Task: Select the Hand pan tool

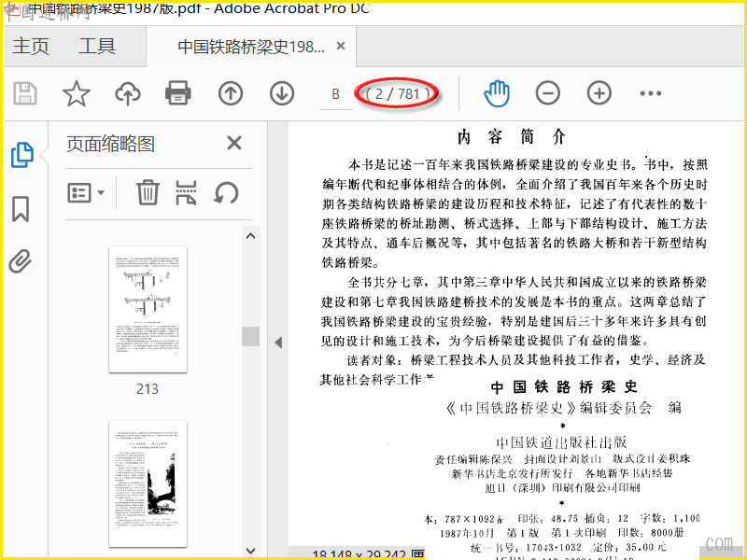Action: (497, 93)
